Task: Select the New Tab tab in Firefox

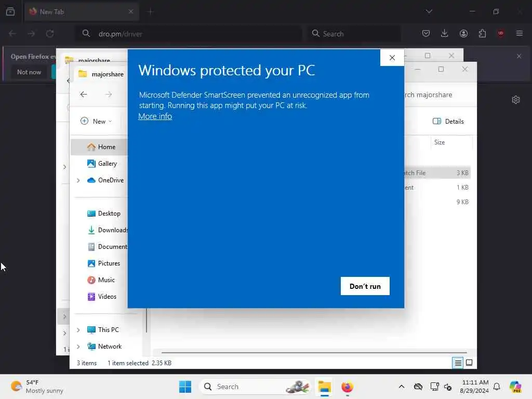Action: point(82,12)
